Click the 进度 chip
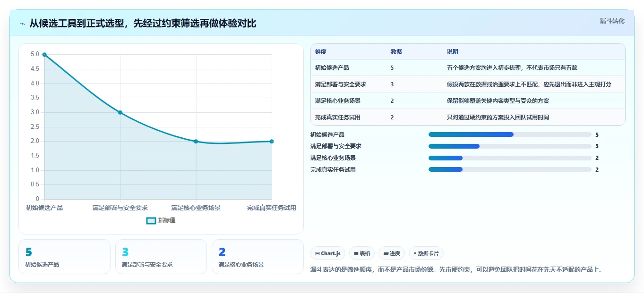This screenshot has width=644, height=293. [392, 253]
